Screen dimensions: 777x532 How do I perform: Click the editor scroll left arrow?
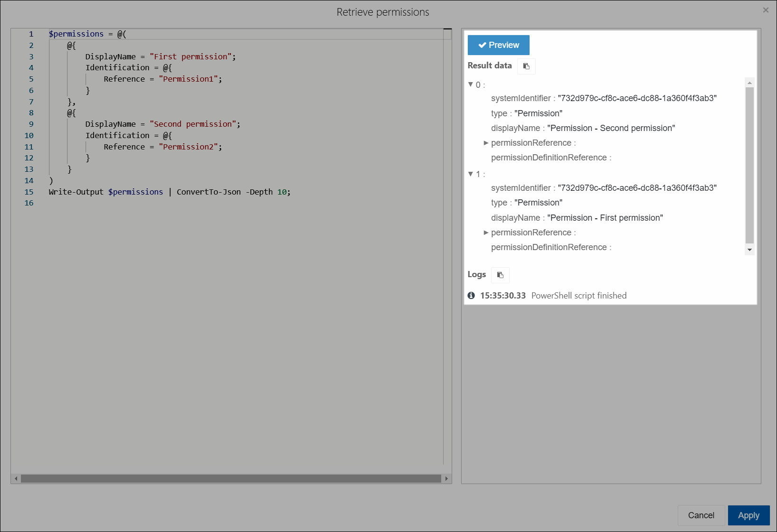[16, 478]
